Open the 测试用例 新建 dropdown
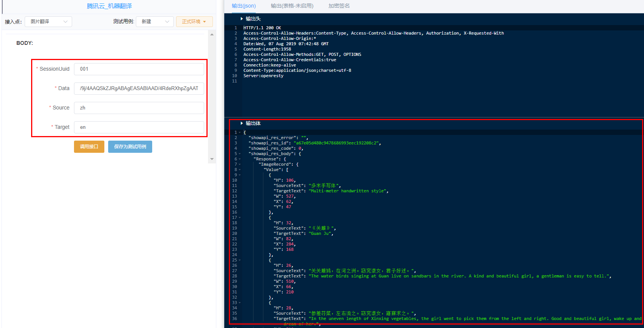Screen dimensions: 644x328 155,22
